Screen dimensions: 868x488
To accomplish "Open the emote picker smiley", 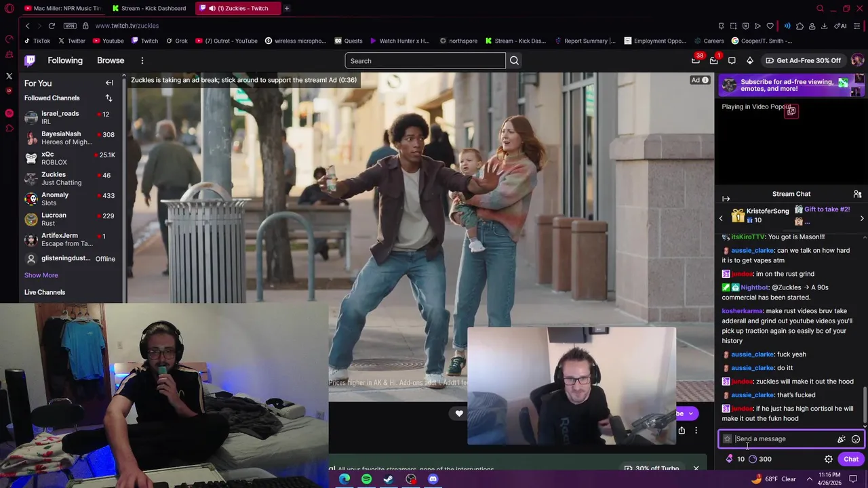I will point(856,439).
